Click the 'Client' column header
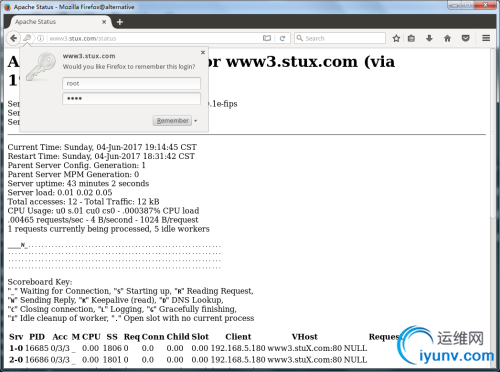Screen dimensions: 500x372 pos(238,337)
